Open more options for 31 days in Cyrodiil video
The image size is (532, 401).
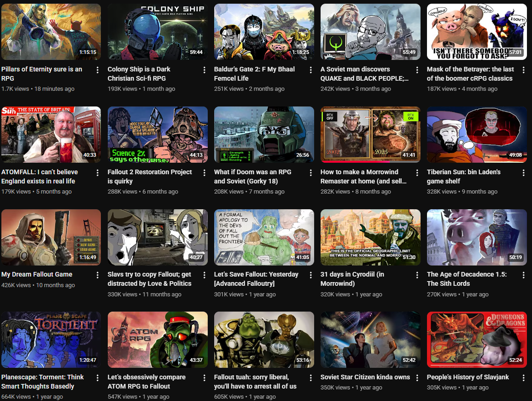417,275
